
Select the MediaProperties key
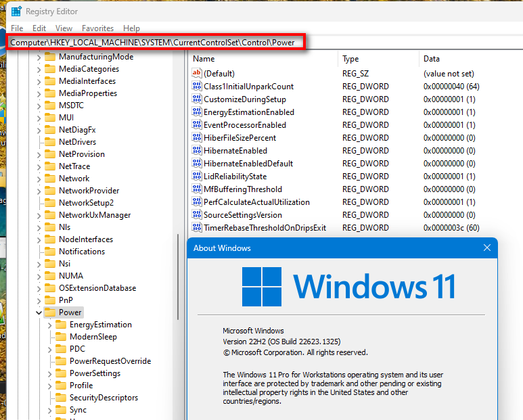(88, 93)
